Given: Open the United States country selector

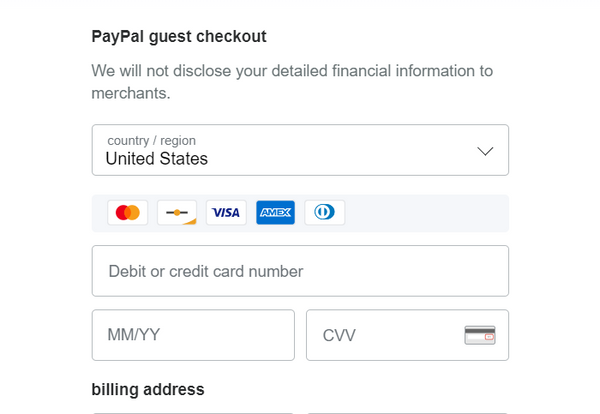Looking at the screenshot, I should [157, 159].
